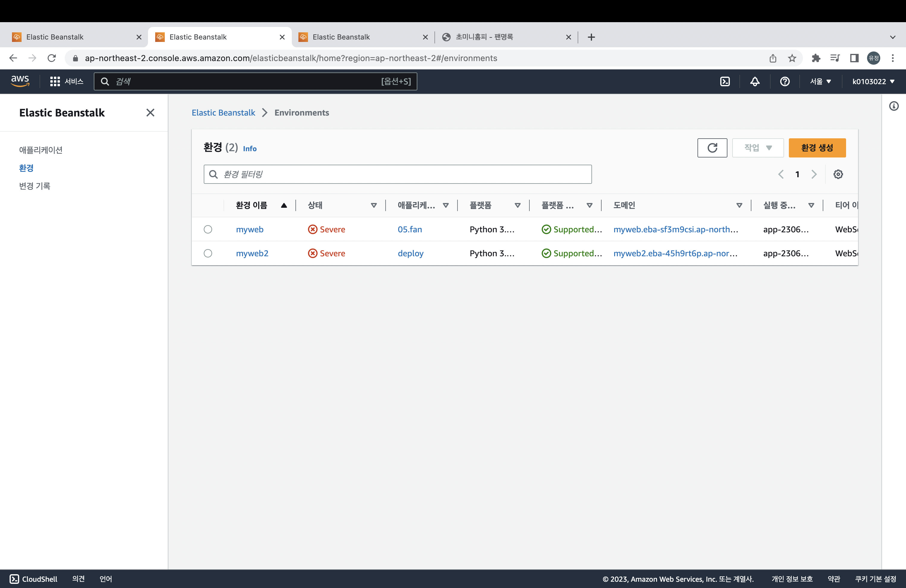
Task: Click the Info link next to 환경
Action: click(x=250, y=149)
